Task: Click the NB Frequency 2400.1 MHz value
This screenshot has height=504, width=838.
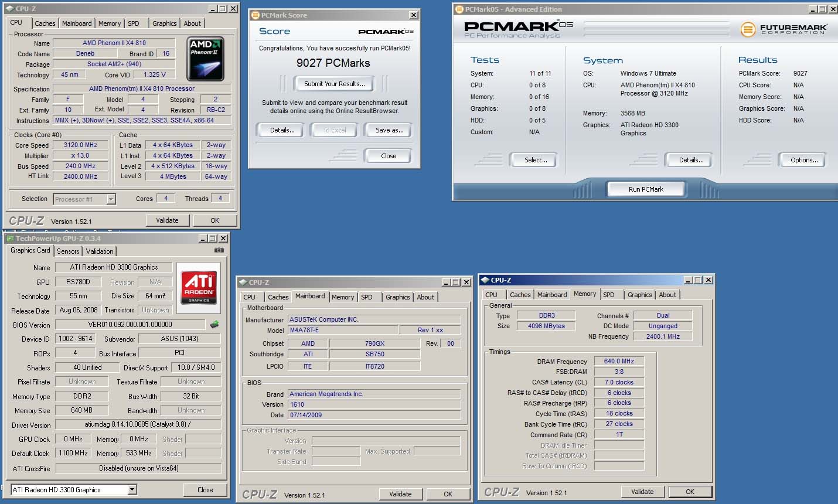Action: tap(663, 336)
